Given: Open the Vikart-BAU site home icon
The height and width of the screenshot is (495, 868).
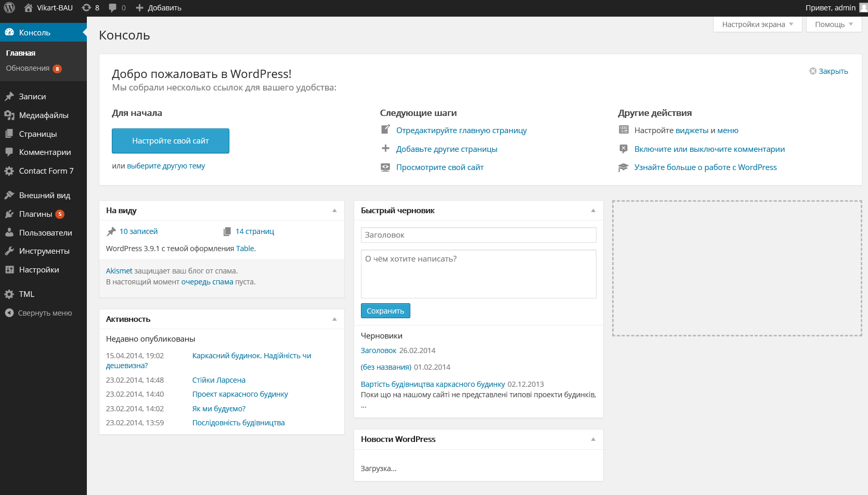Looking at the screenshot, I should pos(29,8).
